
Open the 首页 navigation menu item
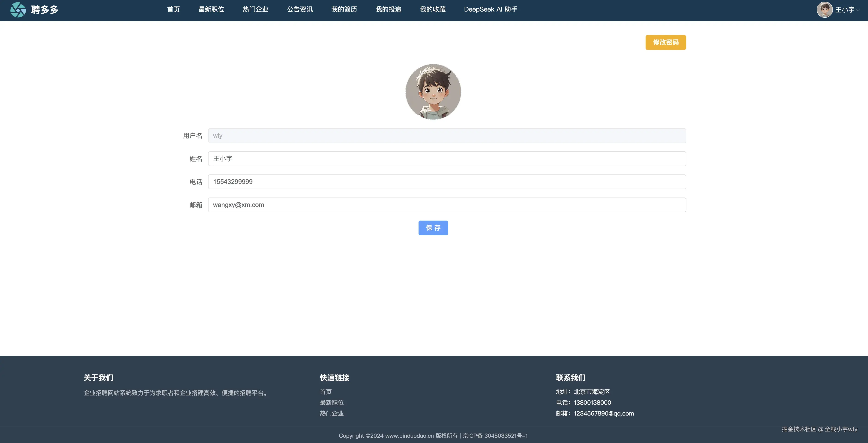173,9
